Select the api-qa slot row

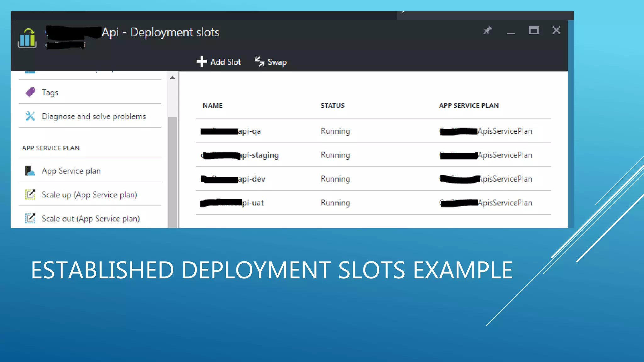[x=373, y=131]
